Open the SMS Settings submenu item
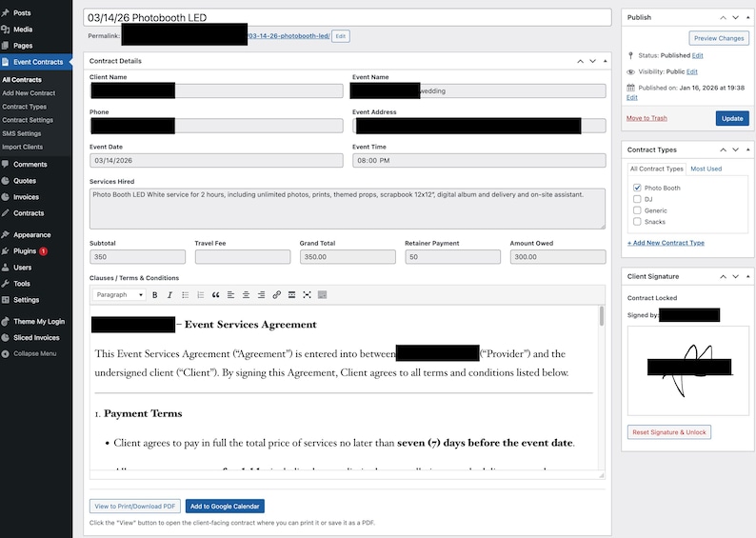The height and width of the screenshot is (538, 756). pos(21,133)
